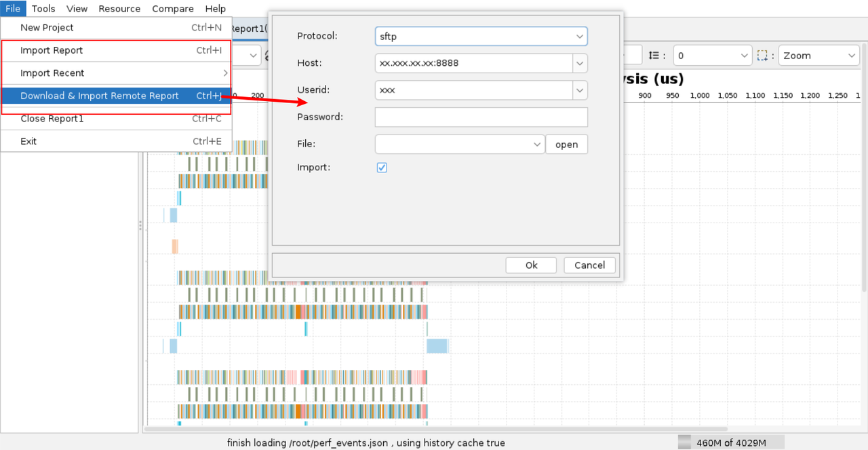Click the 460M of 4029M memory bar
This screenshot has width=868, height=450.
click(x=731, y=443)
